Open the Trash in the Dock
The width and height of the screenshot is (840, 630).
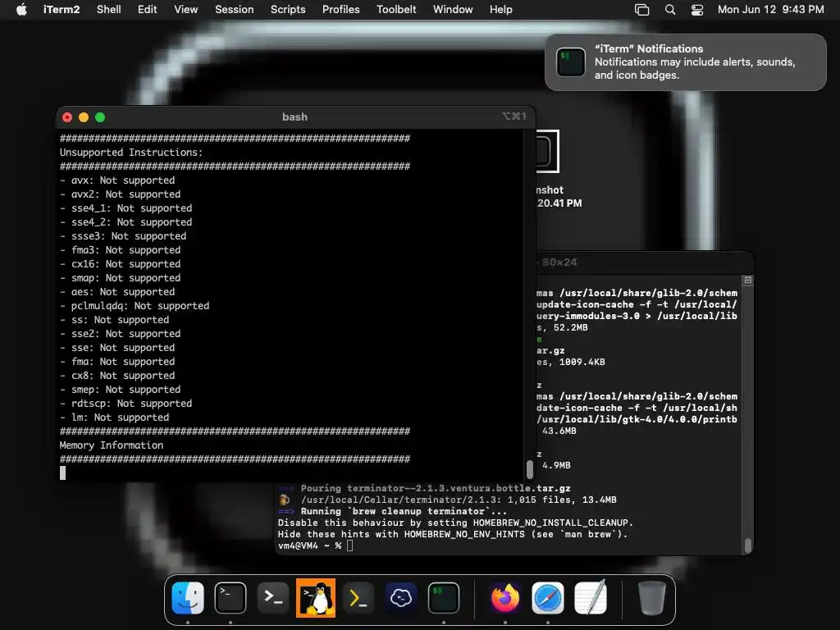652,597
